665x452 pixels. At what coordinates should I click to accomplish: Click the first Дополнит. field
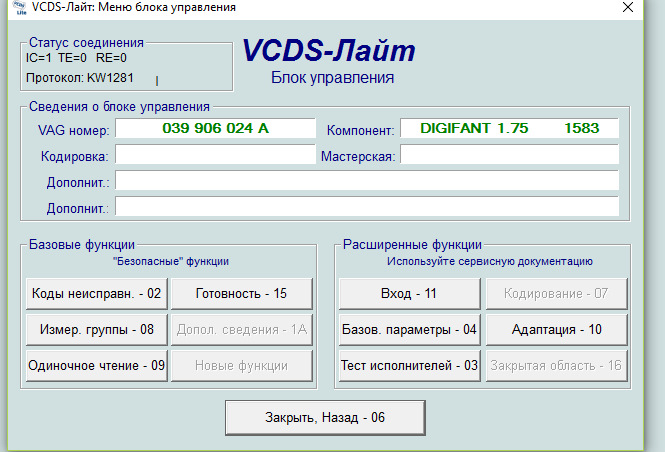coord(367,181)
